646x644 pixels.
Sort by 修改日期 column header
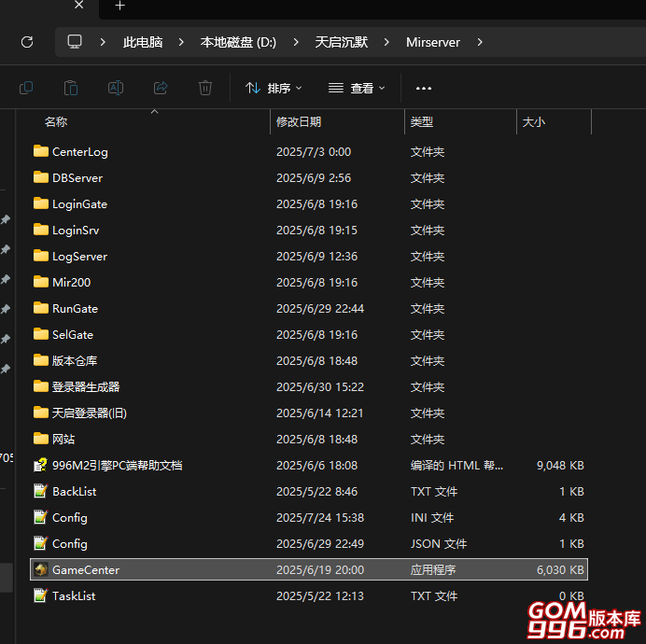pos(299,122)
